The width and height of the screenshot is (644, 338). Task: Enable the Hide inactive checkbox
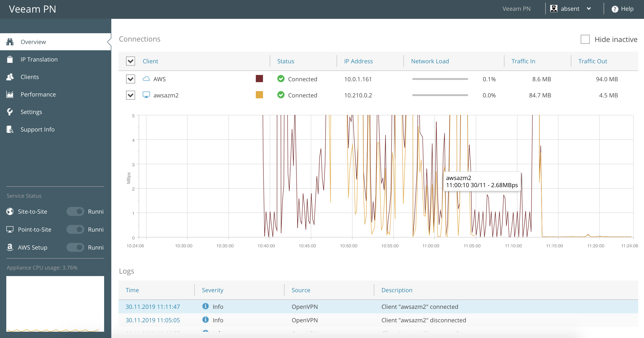pyautogui.click(x=585, y=39)
